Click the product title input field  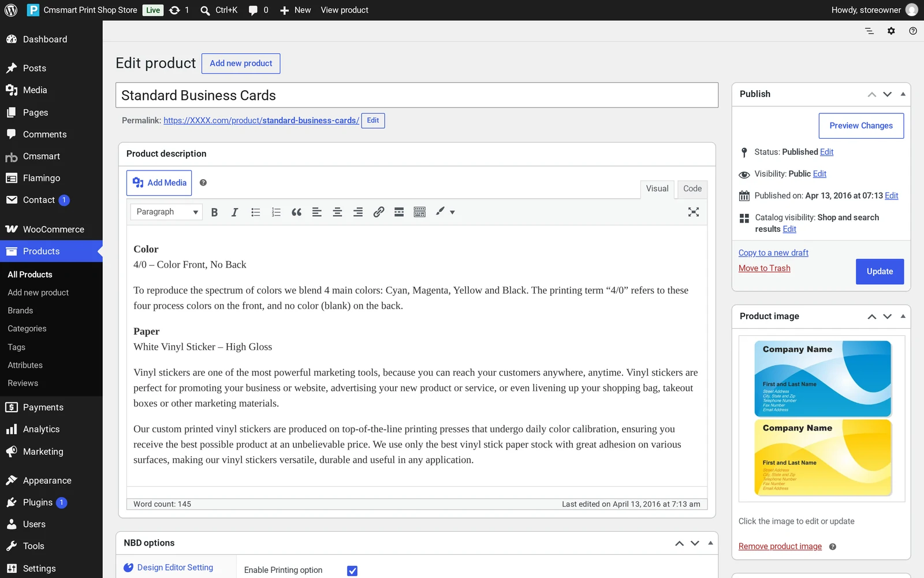pyautogui.click(x=417, y=95)
